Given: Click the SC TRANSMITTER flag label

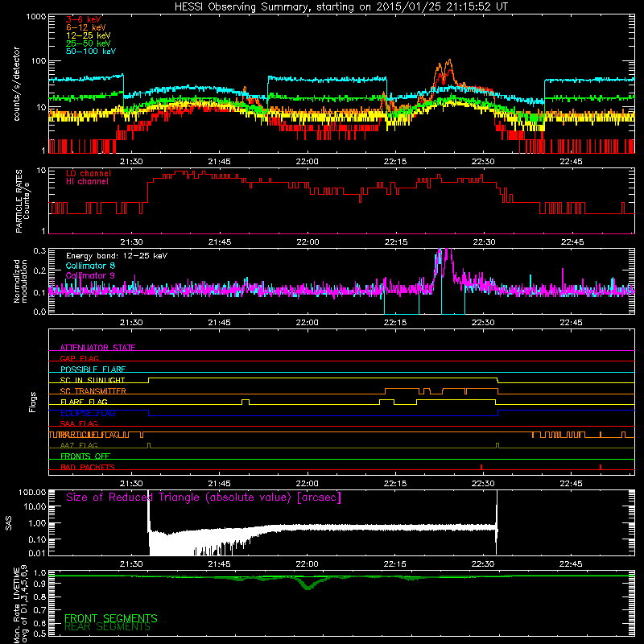Looking at the screenshot, I should click(x=93, y=391).
